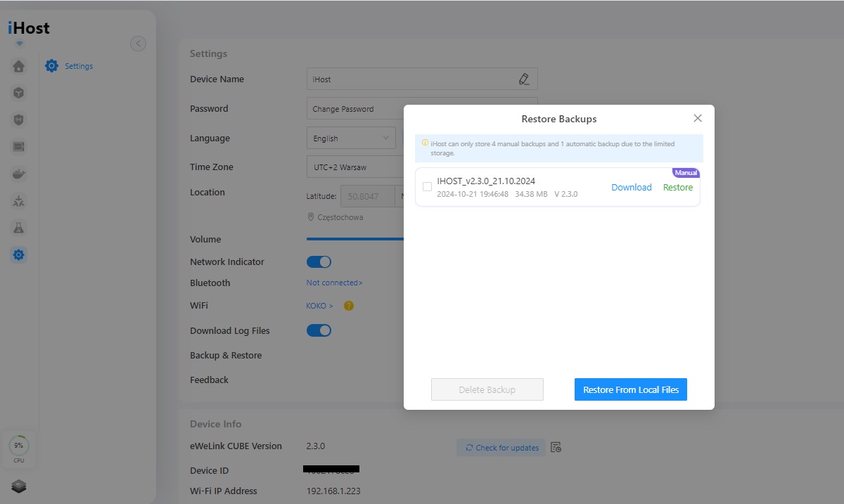844x504 pixels.
Task: Click the layers stack icon below CPU
Action: pyautogui.click(x=19, y=486)
